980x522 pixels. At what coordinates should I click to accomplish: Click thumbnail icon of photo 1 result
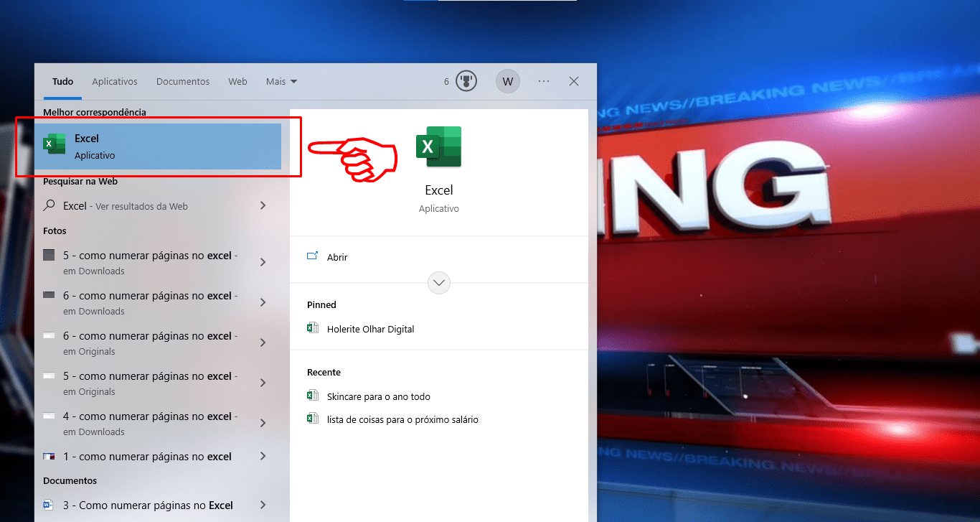[x=49, y=456]
